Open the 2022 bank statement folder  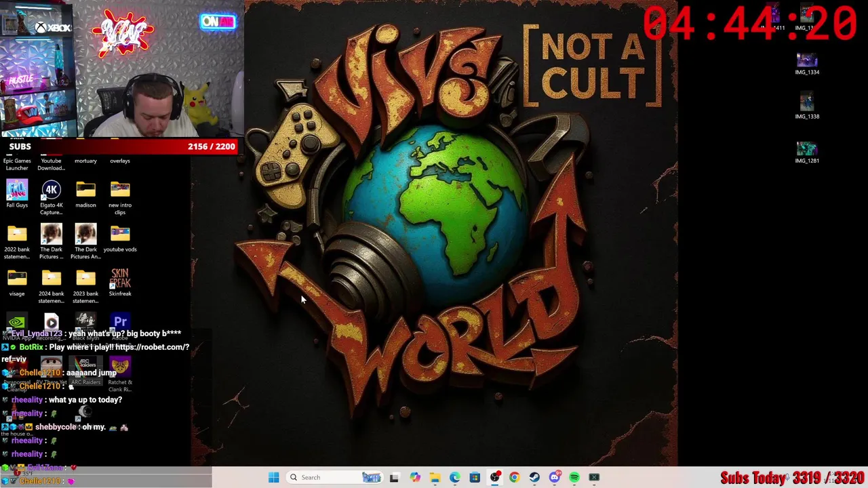tap(17, 241)
